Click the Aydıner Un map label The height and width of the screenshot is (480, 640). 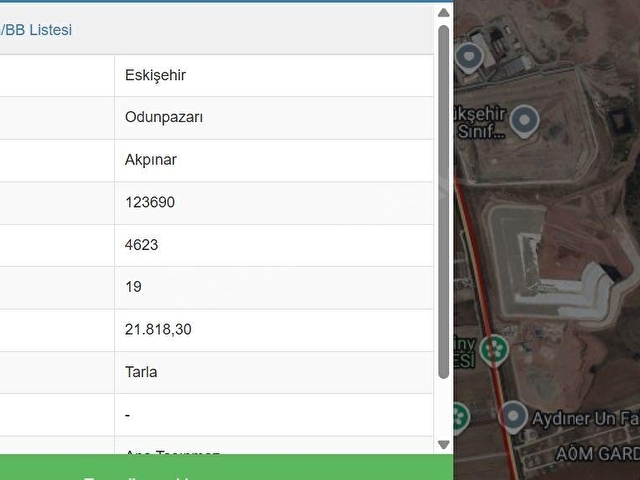click(x=586, y=419)
